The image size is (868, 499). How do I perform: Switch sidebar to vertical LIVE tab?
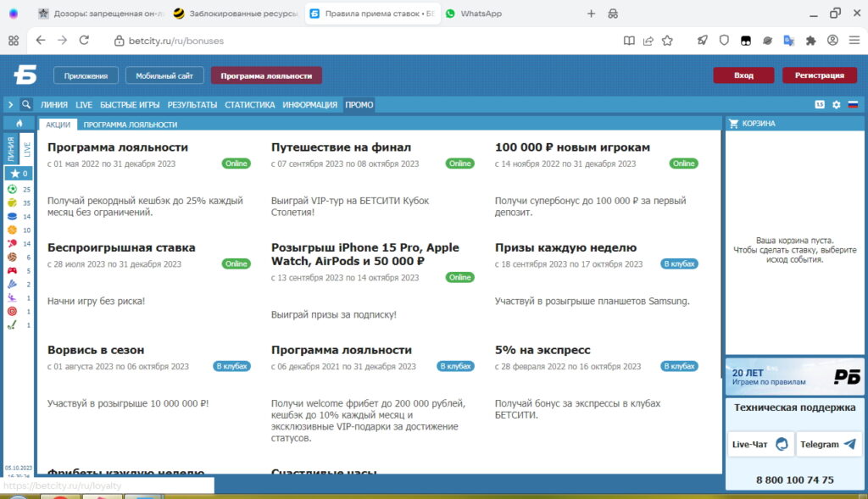click(x=27, y=148)
